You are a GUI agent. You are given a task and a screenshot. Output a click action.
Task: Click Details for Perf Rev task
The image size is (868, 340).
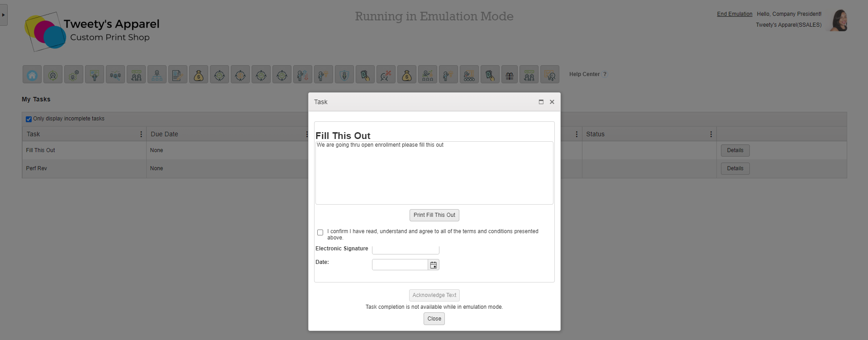click(735, 168)
